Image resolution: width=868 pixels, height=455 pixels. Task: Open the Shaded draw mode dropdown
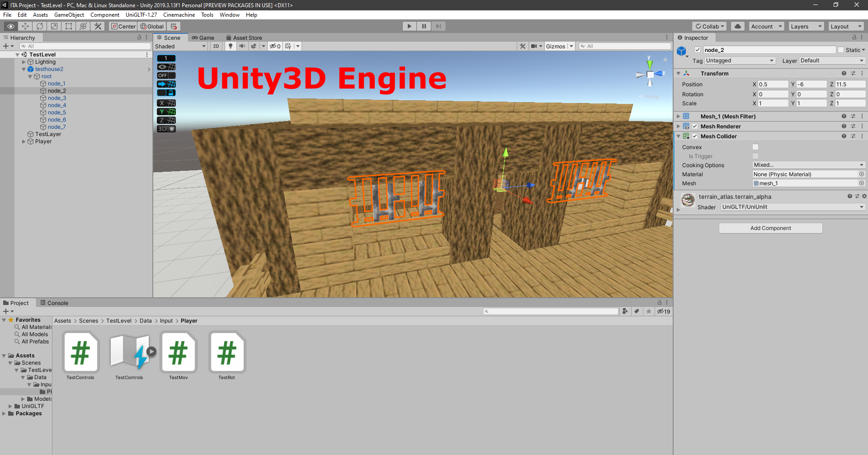point(180,46)
